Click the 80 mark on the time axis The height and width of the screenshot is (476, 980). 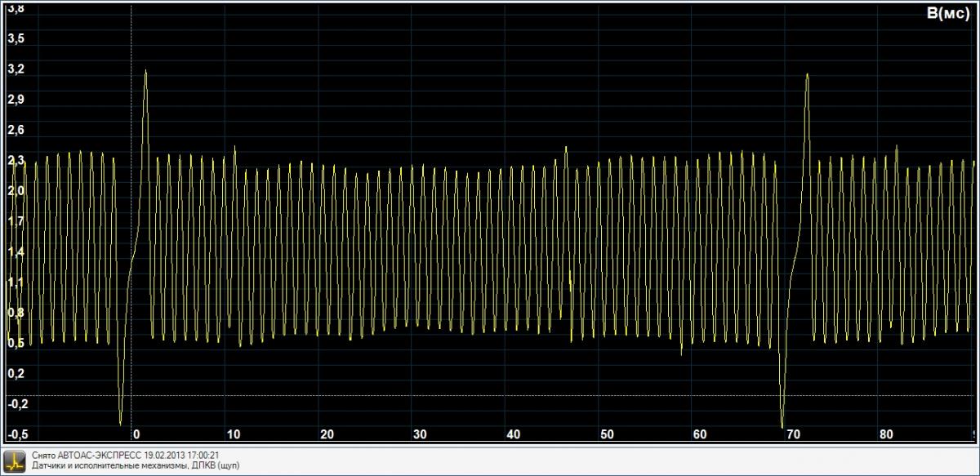[x=885, y=434]
